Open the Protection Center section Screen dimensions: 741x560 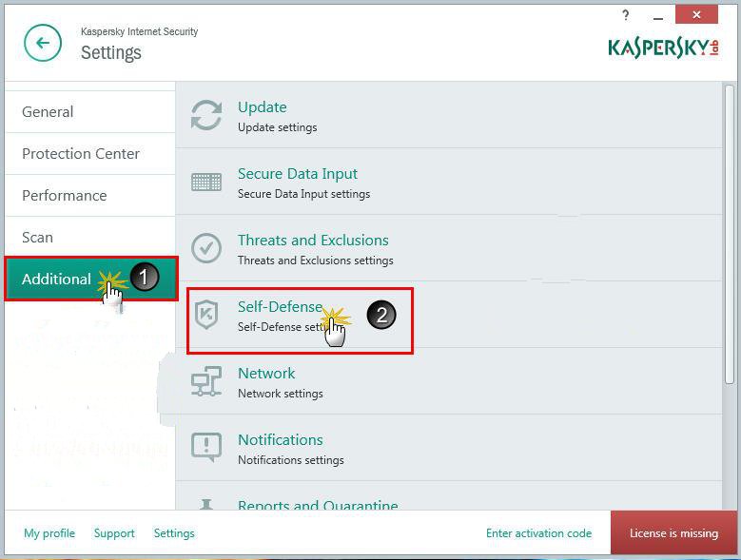click(x=89, y=154)
